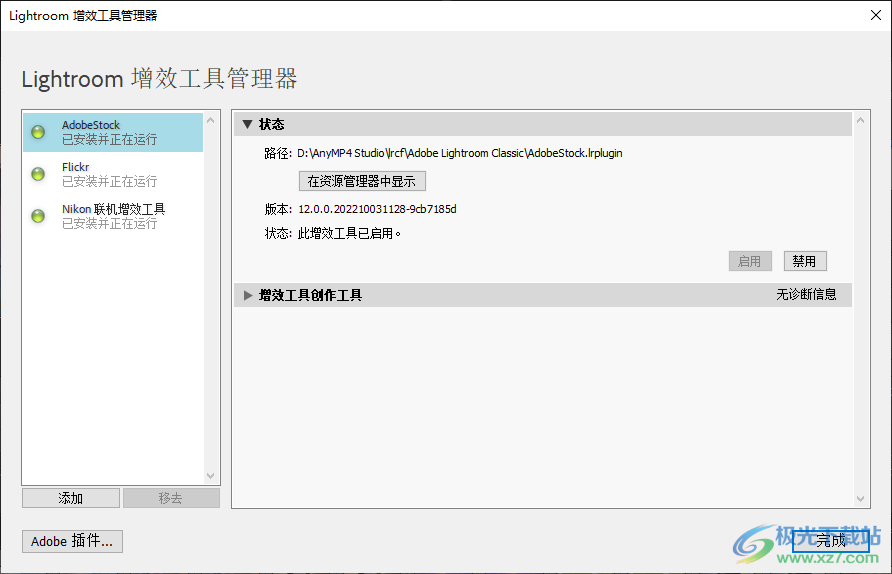
Task: Click the AdobeStock.lrplugin path text
Action: pyautogui.click(x=460, y=153)
